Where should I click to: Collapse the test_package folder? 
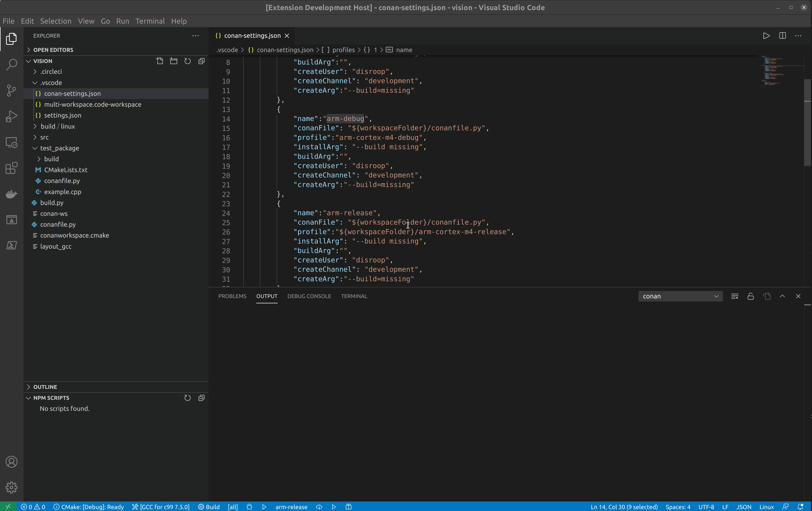tap(59, 148)
